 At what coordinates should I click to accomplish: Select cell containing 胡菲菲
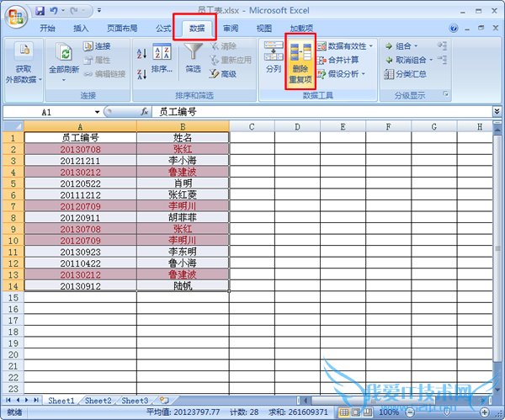tap(183, 217)
